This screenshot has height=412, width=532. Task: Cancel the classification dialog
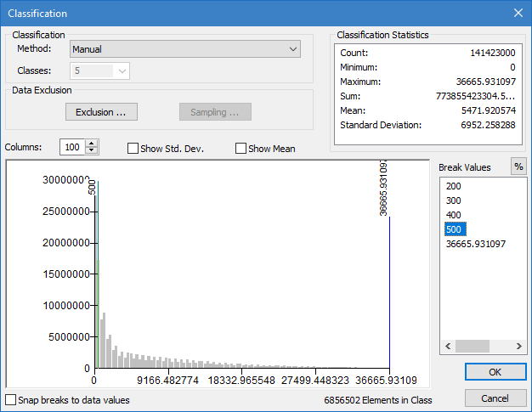point(495,398)
